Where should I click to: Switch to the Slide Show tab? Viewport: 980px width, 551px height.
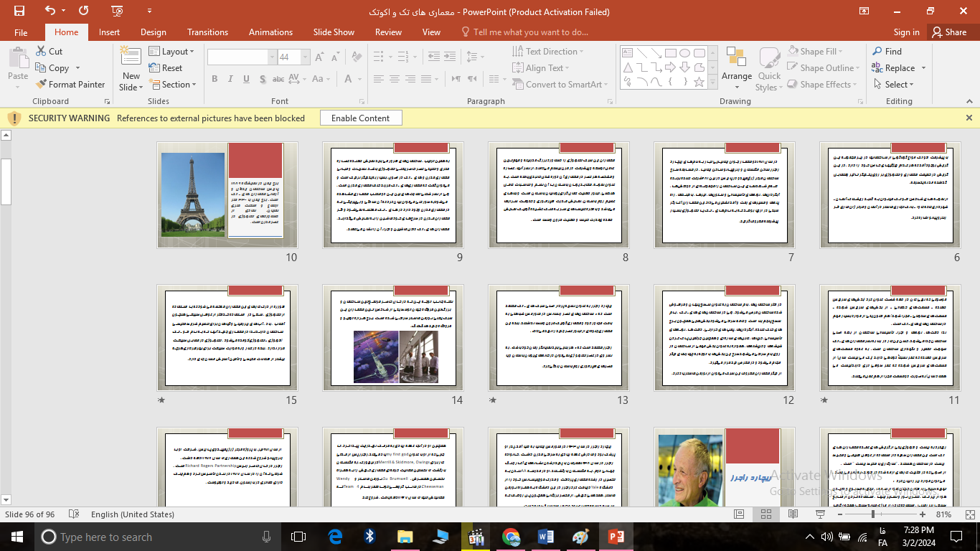pyautogui.click(x=334, y=32)
